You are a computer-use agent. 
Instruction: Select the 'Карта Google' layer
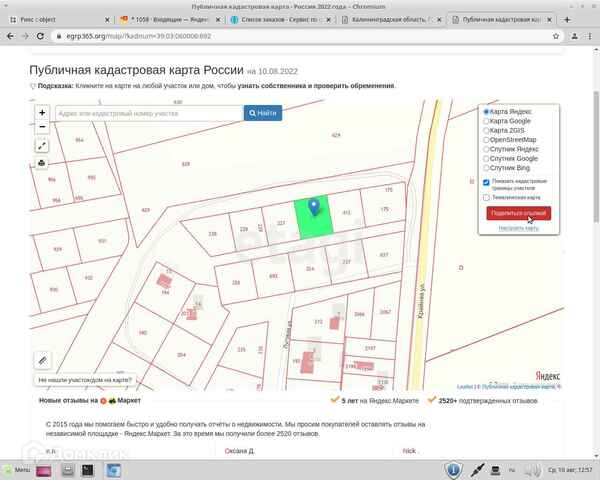pyautogui.click(x=507, y=121)
